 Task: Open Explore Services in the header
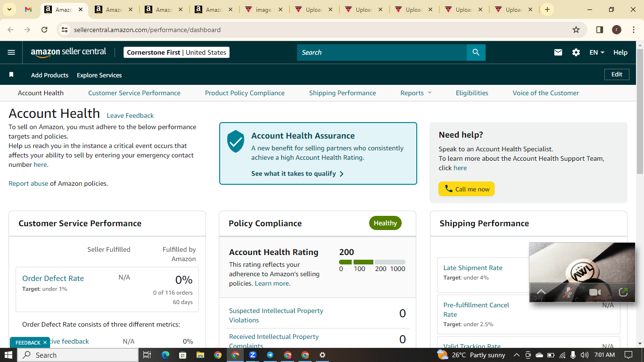click(99, 75)
